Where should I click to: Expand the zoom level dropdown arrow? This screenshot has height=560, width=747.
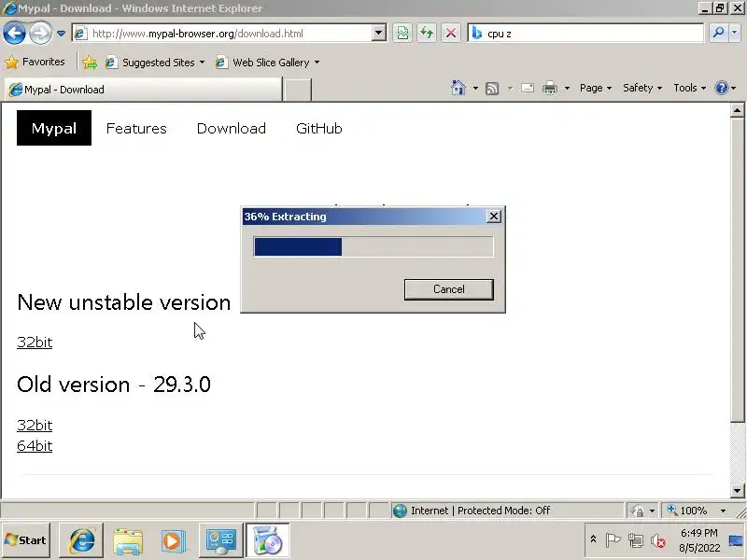[x=723, y=511]
